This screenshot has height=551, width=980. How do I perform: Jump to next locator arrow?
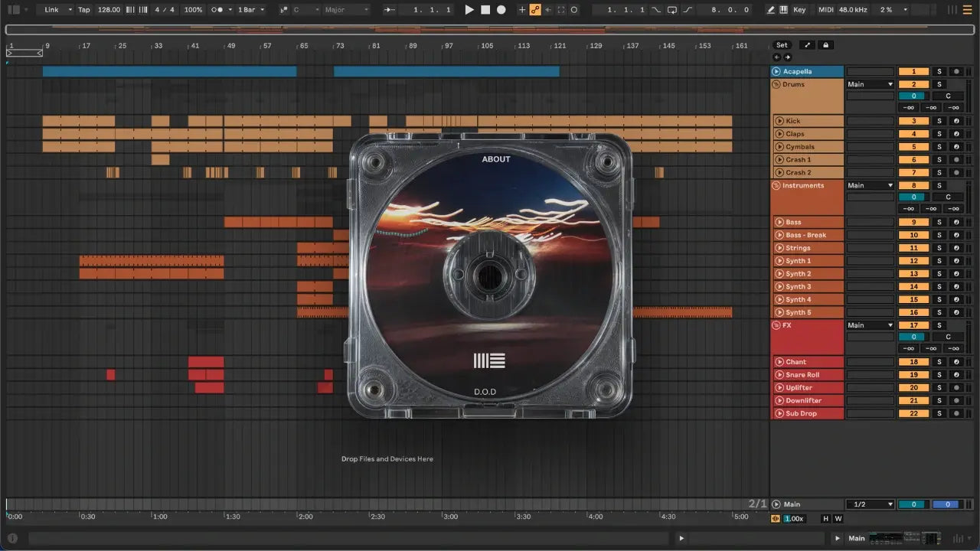point(787,57)
